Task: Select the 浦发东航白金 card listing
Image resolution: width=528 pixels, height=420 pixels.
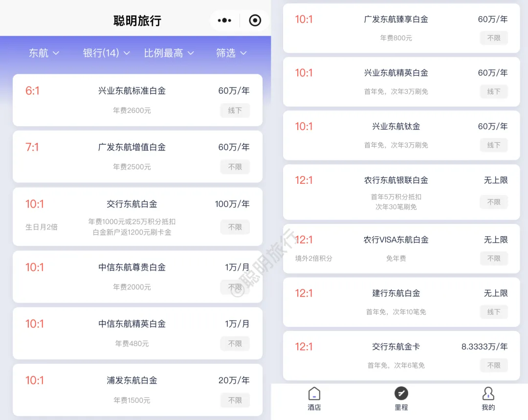Action: click(x=132, y=380)
